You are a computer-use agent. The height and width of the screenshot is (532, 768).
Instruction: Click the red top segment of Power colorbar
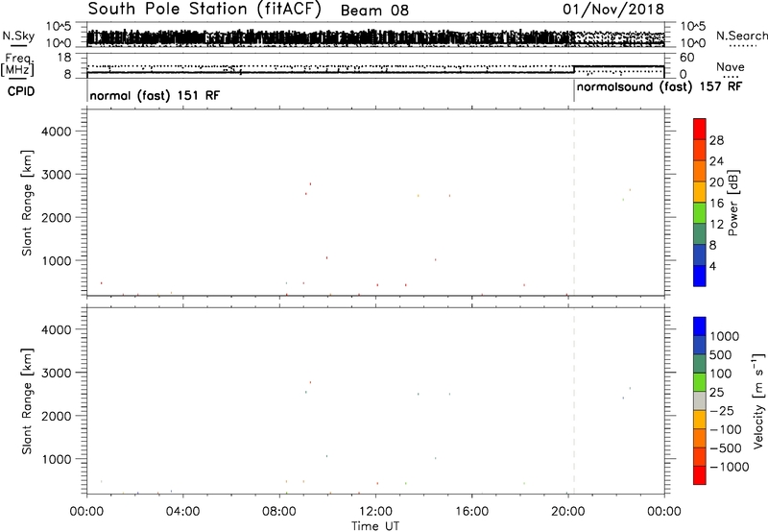pos(700,130)
